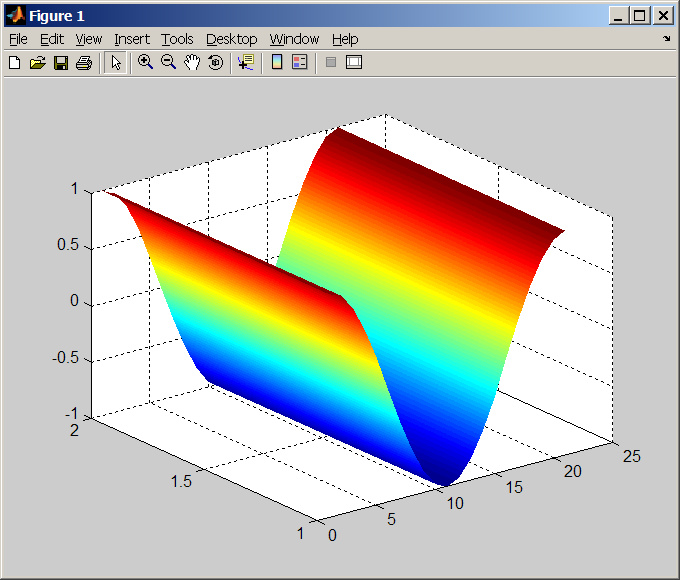Insert a colorbar using the toolbar icon
Screen dimensions: 680x580
277,62
